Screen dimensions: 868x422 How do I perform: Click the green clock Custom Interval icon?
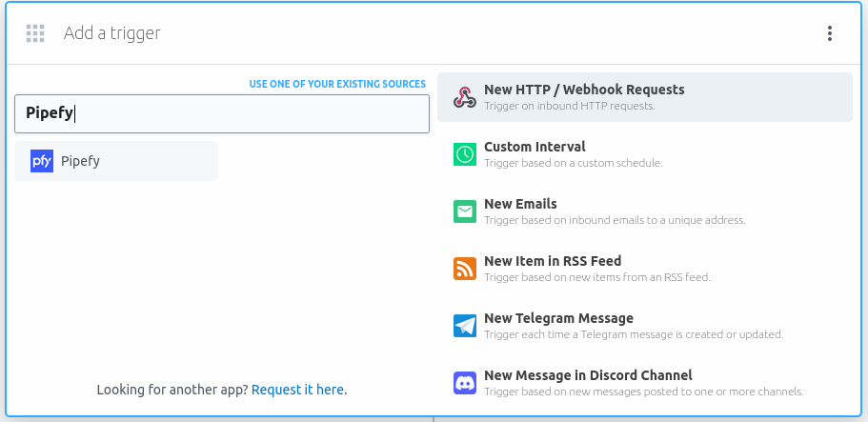coord(464,154)
